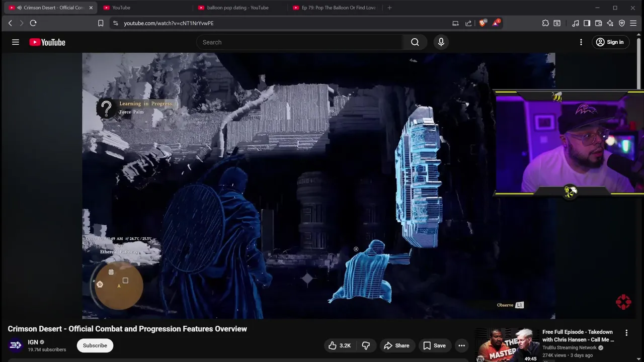Start voice search with the microphone
This screenshot has width=644, height=362.
tap(441, 42)
